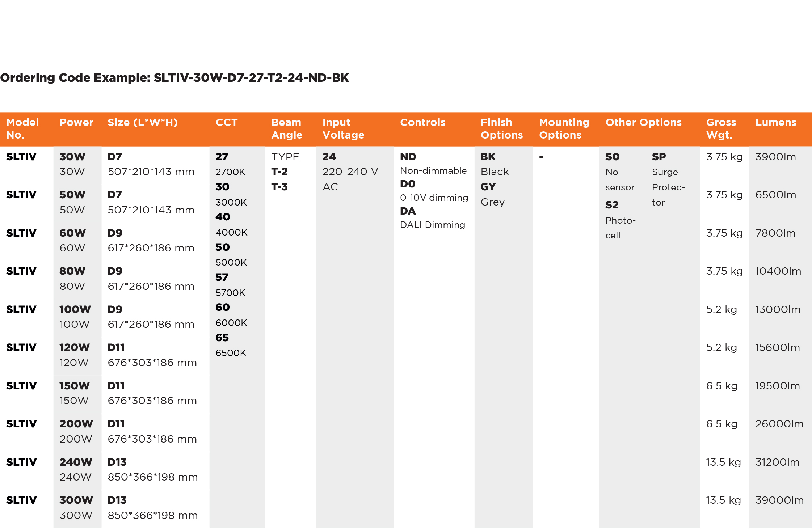Click the bold '50W' power code

click(72, 195)
